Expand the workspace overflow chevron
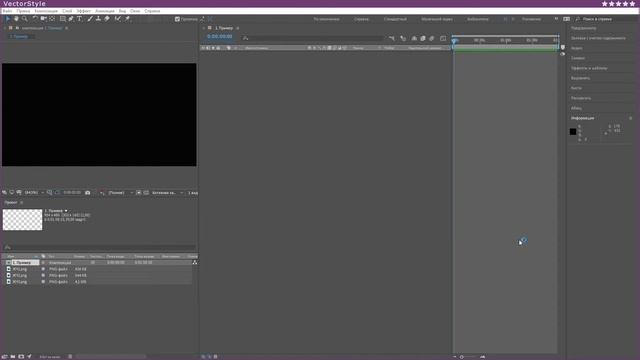 point(556,19)
